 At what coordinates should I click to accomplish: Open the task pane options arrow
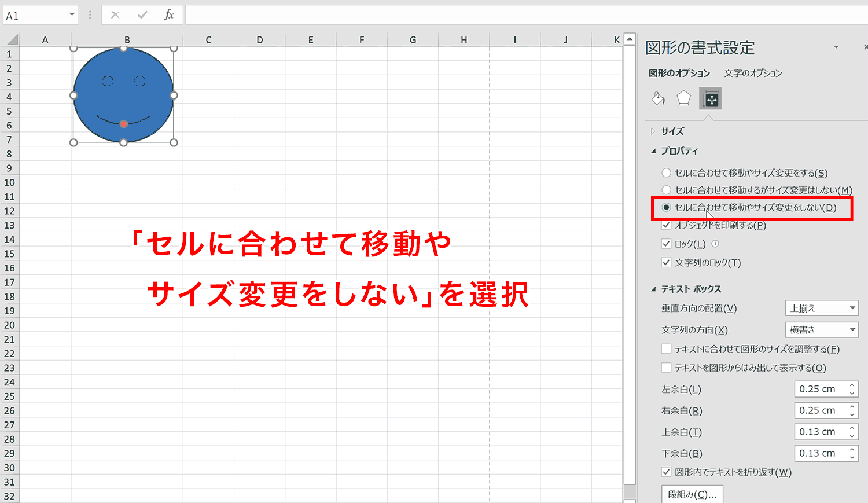[x=836, y=47]
